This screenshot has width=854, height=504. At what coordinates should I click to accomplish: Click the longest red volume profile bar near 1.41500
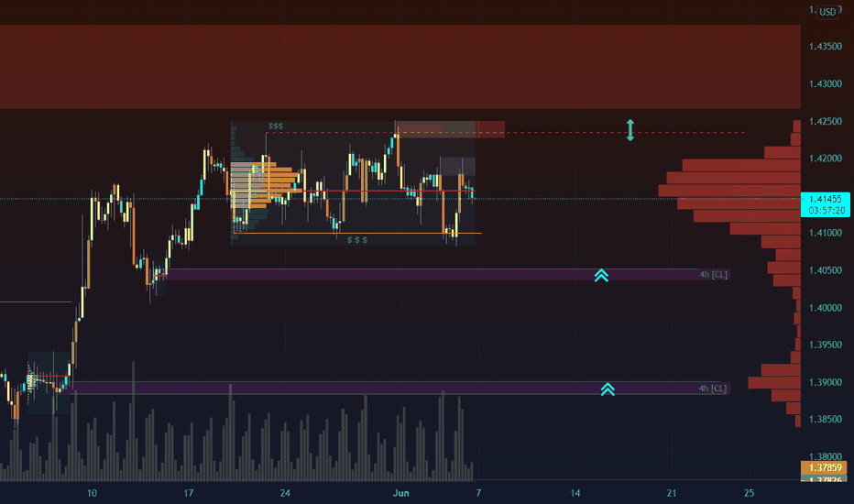pos(729,191)
